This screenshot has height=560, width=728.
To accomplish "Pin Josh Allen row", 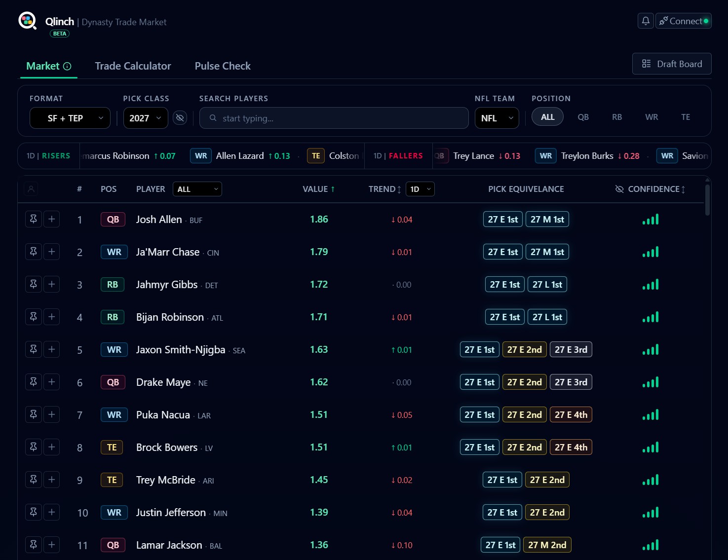I will (34, 219).
